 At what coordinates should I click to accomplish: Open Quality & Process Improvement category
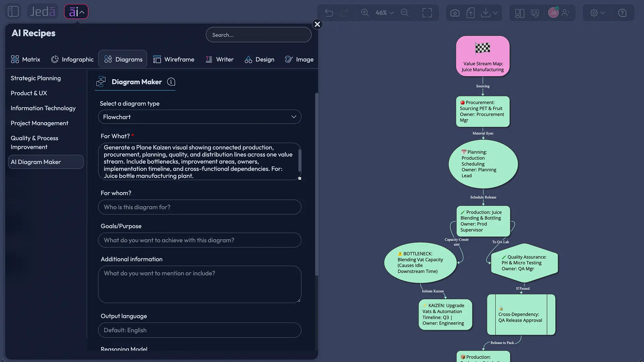point(34,142)
